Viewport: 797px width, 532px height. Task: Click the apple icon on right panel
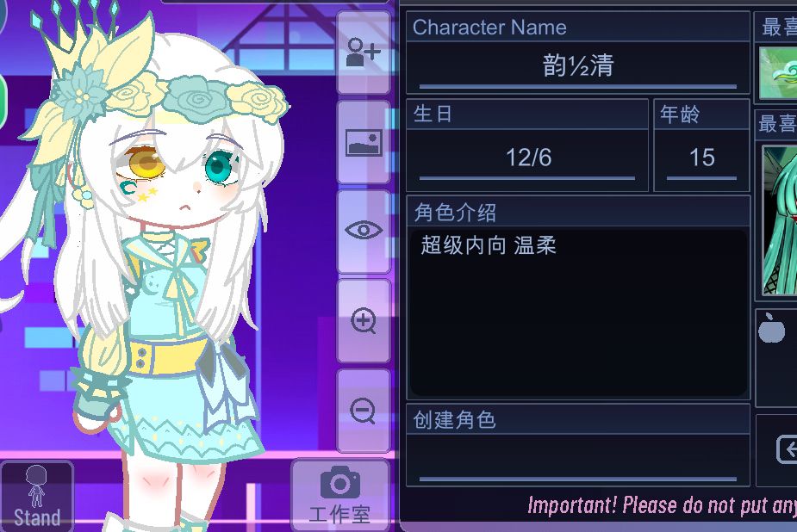[x=772, y=328]
